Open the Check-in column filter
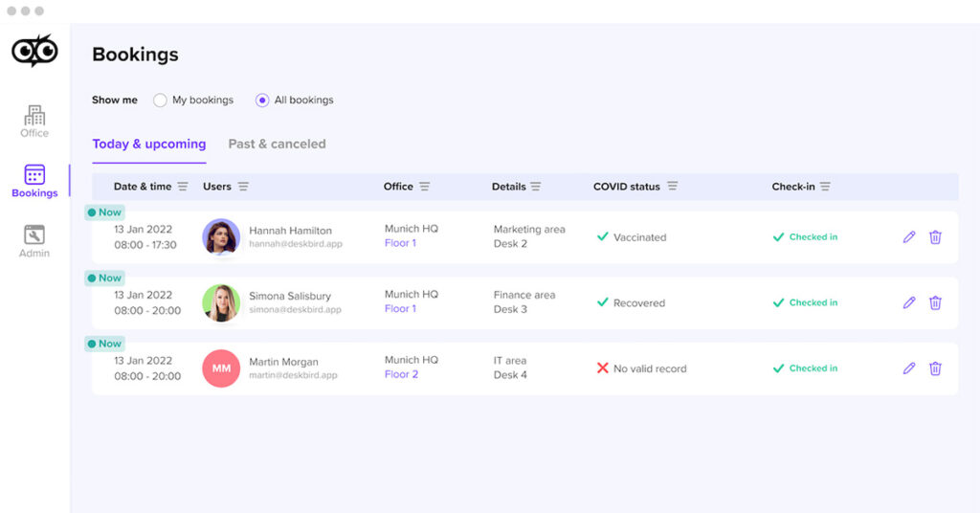 coord(825,187)
